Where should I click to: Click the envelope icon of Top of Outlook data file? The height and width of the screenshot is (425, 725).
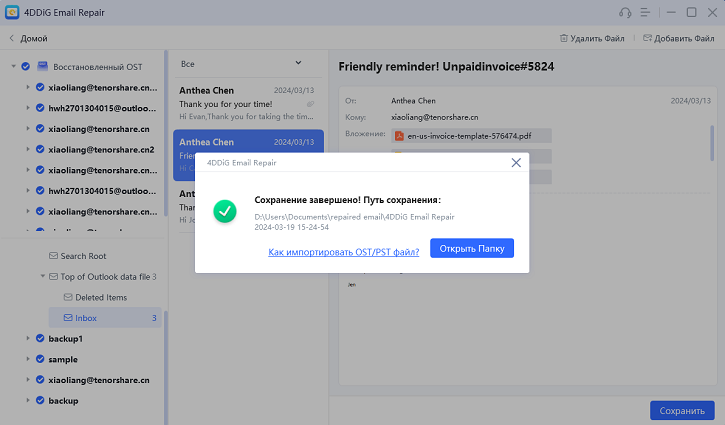(x=53, y=277)
